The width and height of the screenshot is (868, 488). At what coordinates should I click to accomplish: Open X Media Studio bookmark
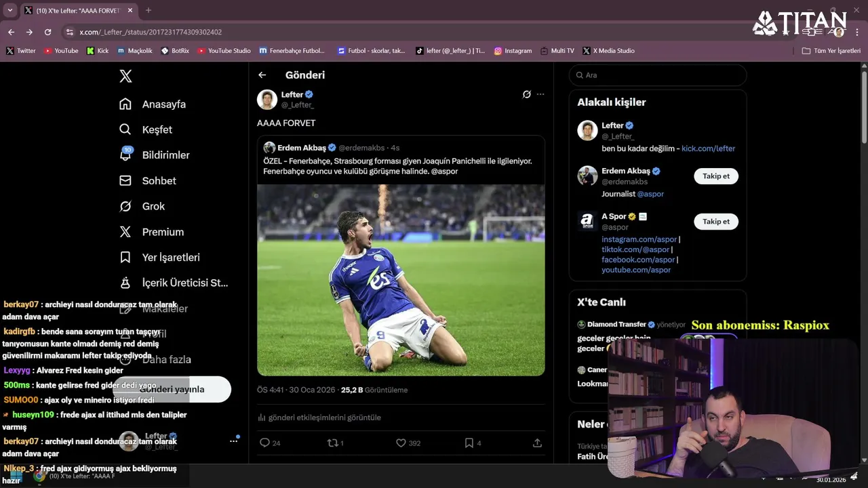pyautogui.click(x=609, y=51)
